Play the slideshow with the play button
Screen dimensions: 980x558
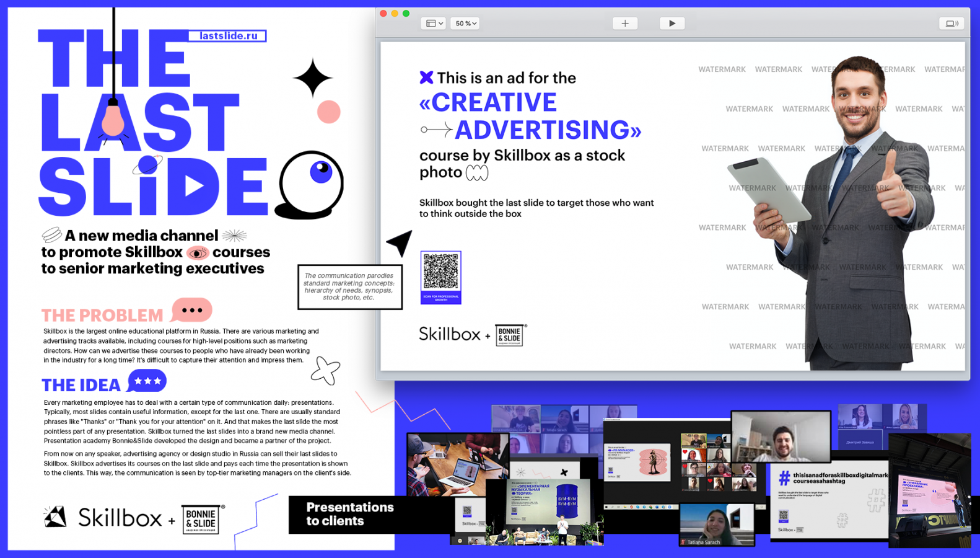[x=672, y=24]
